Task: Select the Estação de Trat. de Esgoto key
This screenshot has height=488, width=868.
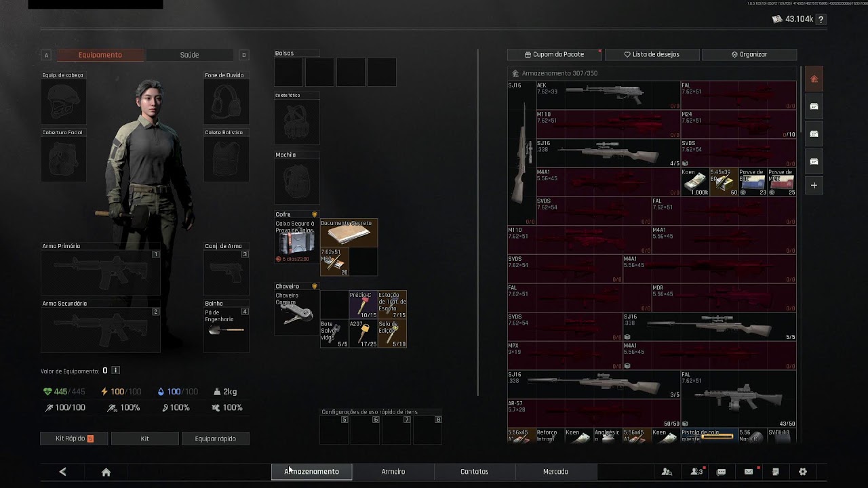Action: click(392, 305)
